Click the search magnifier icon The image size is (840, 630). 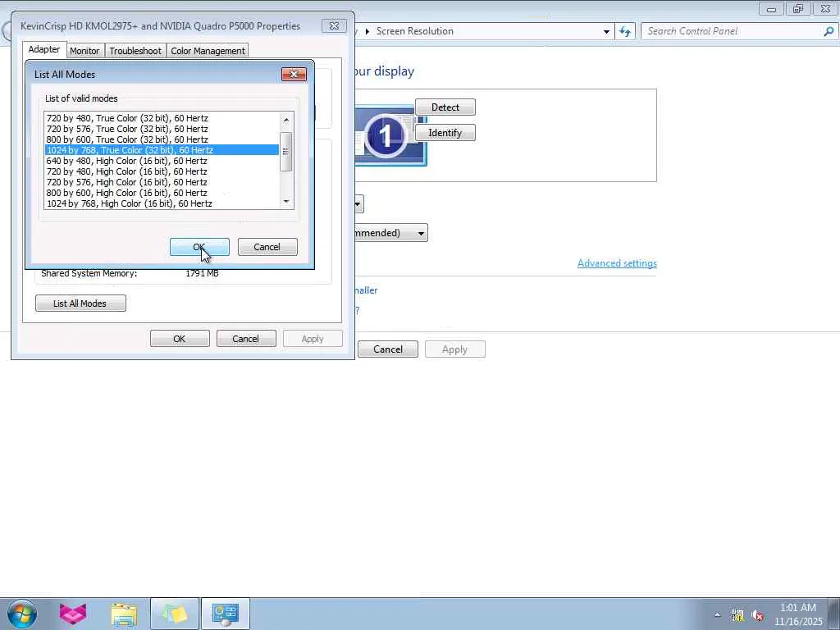coord(829,31)
